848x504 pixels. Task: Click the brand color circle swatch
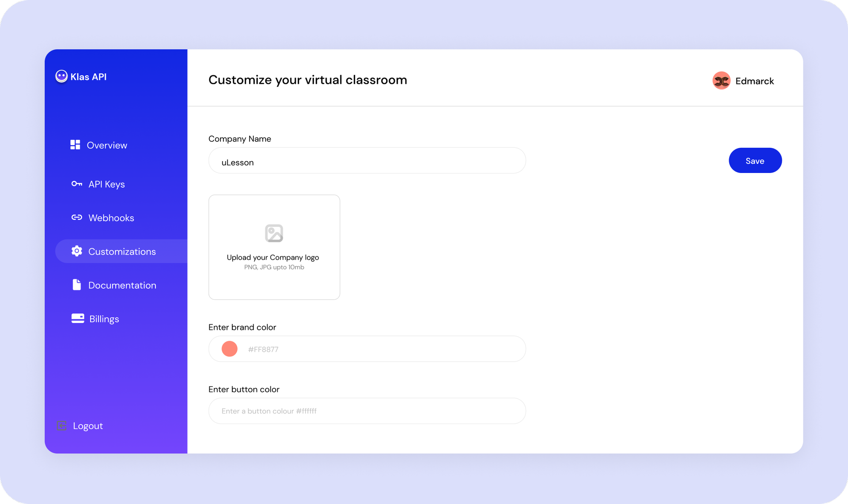(x=229, y=349)
